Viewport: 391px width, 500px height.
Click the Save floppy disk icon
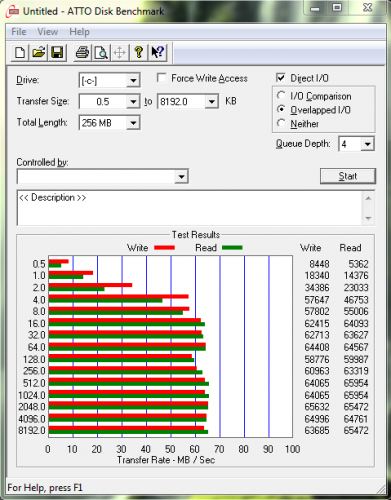point(57,53)
